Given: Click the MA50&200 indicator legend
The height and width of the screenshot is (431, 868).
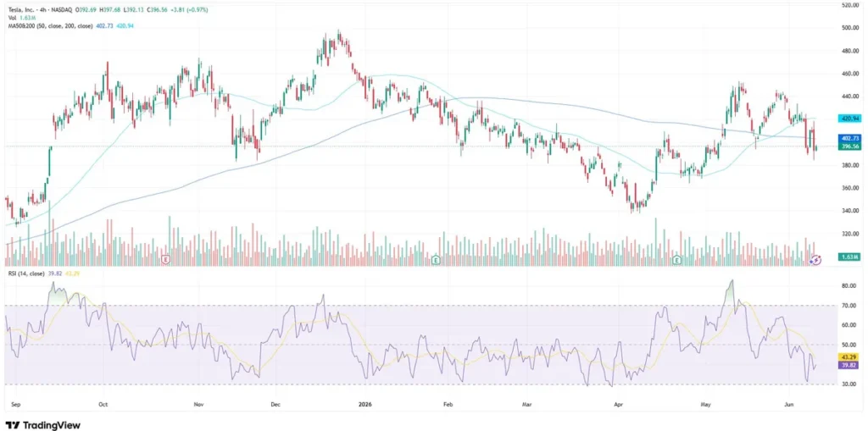Looking at the screenshot, I should coord(50,26).
